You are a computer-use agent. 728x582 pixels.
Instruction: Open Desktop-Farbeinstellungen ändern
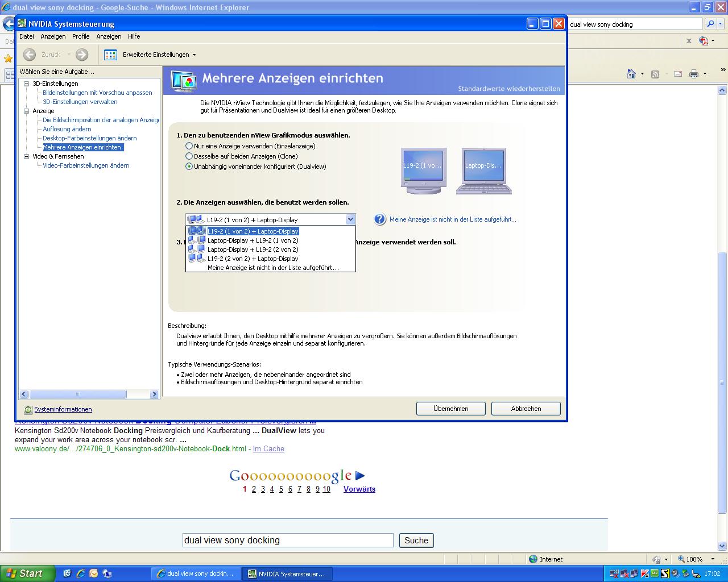point(90,138)
